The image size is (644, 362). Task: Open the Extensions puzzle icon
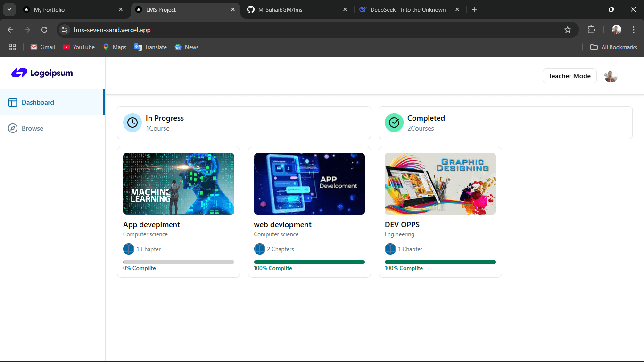[x=591, y=30]
